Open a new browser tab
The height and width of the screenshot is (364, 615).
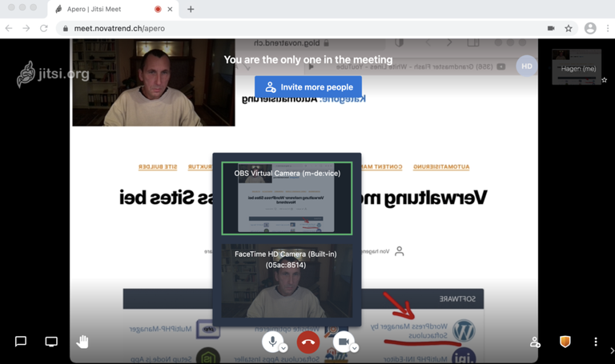(191, 9)
